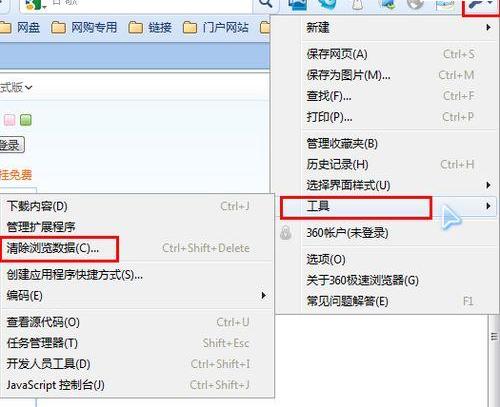Select the pink color square
The image size is (500, 407).
click(9, 120)
